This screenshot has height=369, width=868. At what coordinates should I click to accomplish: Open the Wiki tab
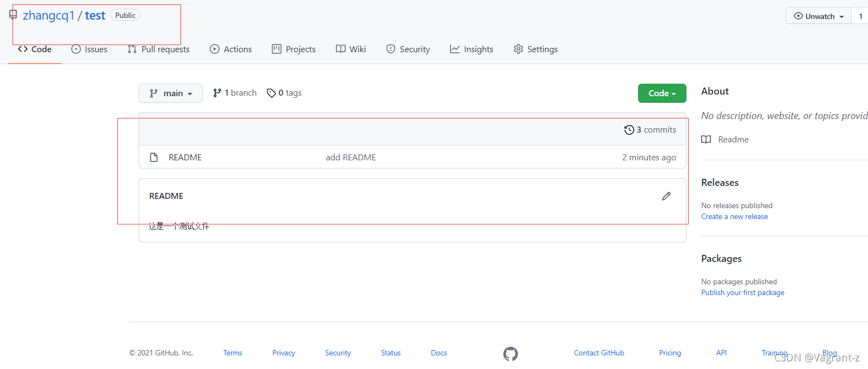(351, 49)
